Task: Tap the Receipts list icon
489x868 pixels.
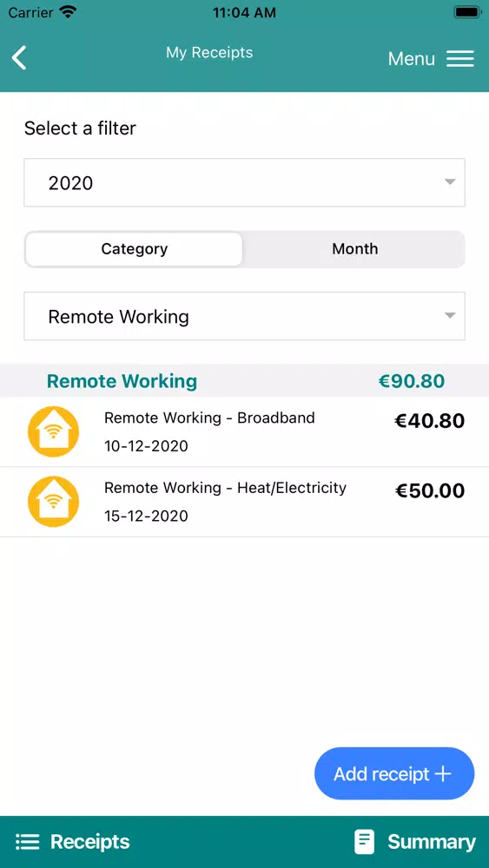Action: click(27, 842)
